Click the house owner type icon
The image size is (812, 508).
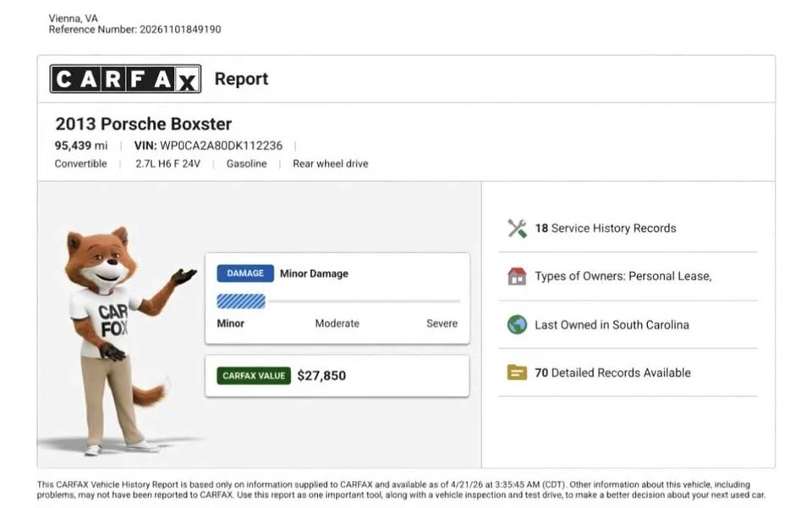tap(517, 276)
